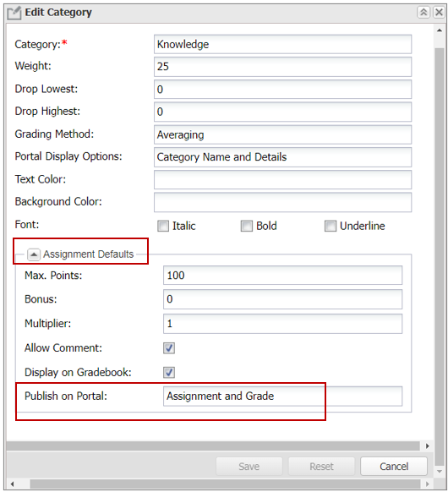The height and width of the screenshot is (492, 448).
Task: Click the Cancel button
Action: 394,467
